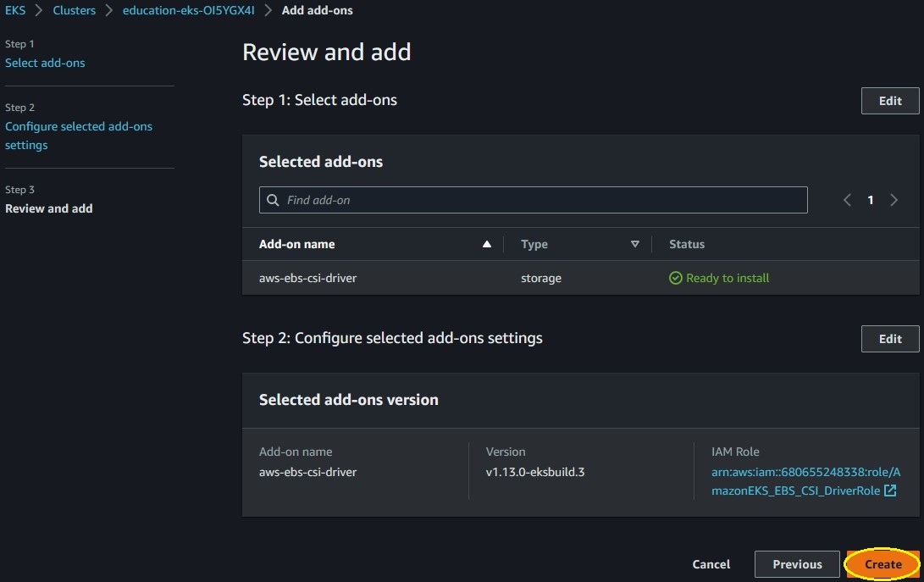Open Configure selected add-ons settings step
The image size is (924, 582).
pyautogui.click(x=79, y=136)
